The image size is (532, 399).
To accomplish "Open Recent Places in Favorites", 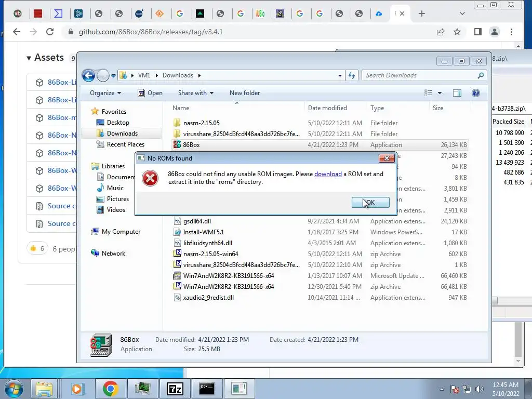I will point(125,144).
